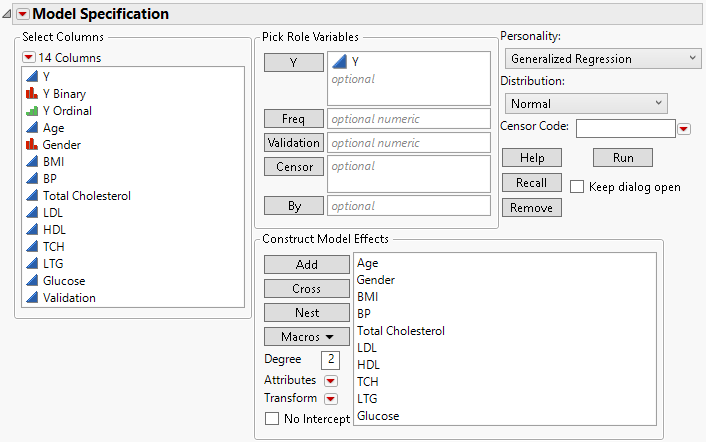Click the Y Ordinal column icon
Image resolution: width=706 pixels, height=442 pixels.
31,110
